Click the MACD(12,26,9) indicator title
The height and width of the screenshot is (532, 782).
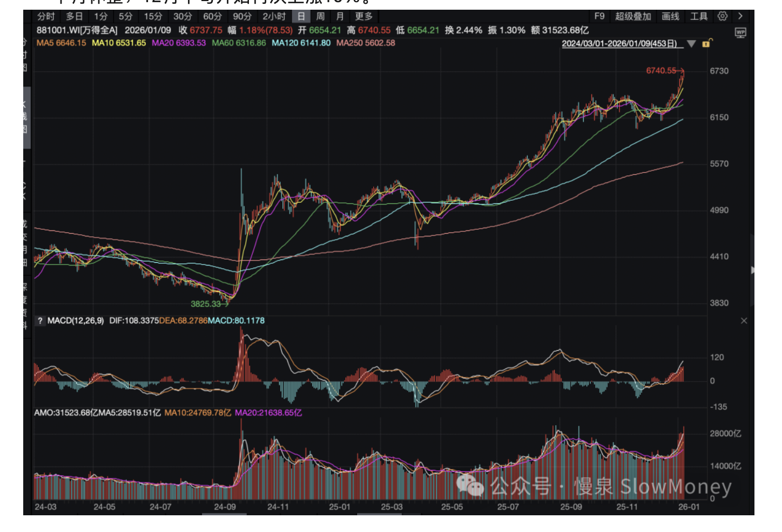[x=76, y=320]
